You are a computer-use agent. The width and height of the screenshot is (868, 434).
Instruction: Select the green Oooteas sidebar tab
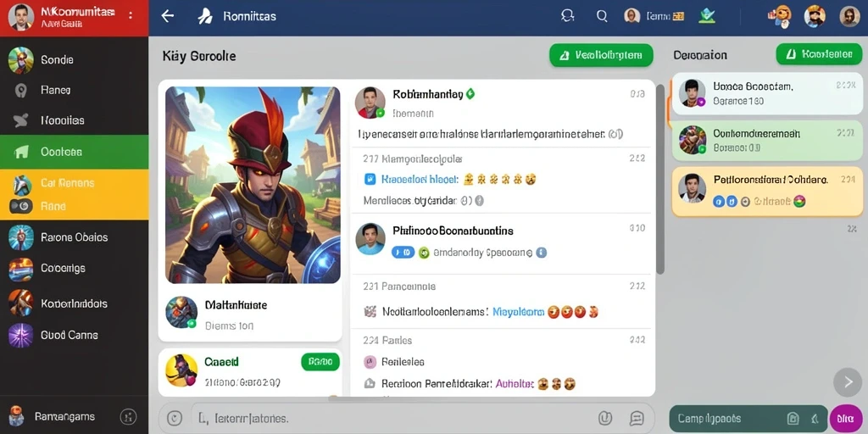pos(75,152)
